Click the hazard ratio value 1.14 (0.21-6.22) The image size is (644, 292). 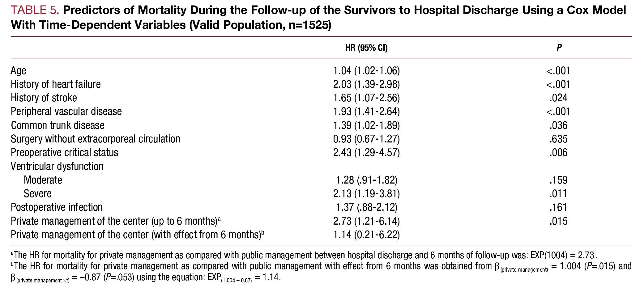click(x=366, y=235)
